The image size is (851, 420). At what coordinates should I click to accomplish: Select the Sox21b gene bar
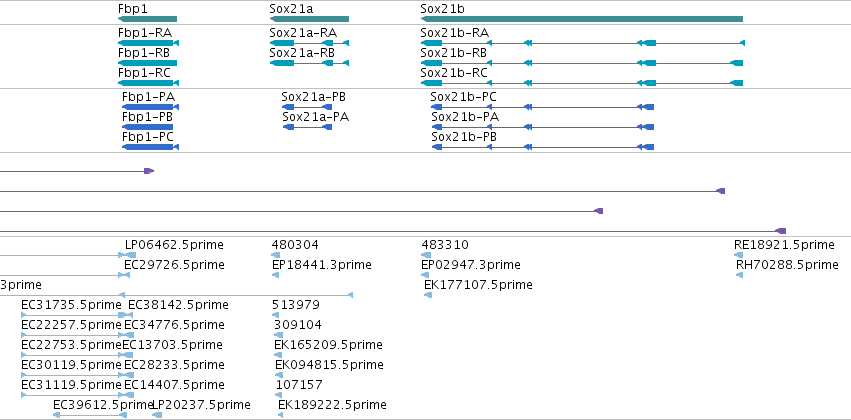click(x=581, y=19)
